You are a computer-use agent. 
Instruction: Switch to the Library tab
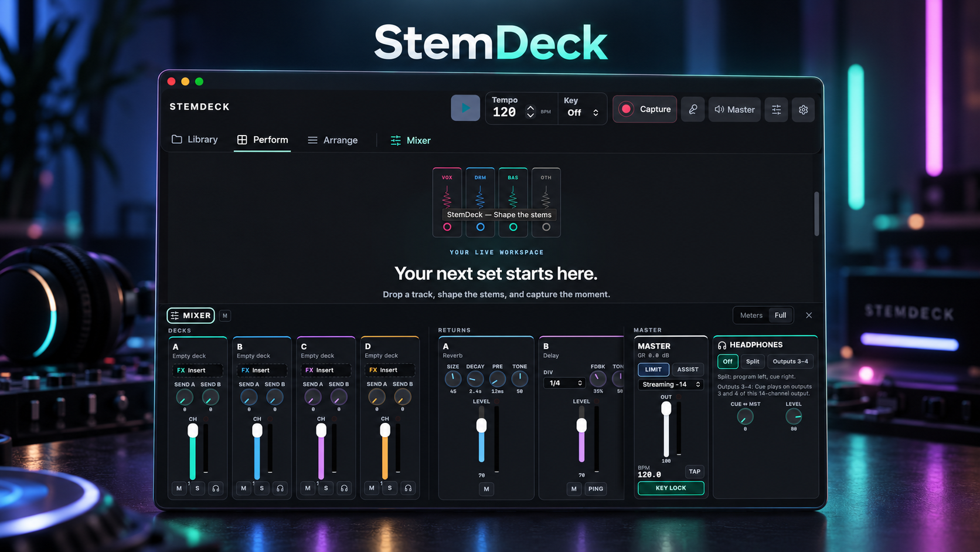195,140
